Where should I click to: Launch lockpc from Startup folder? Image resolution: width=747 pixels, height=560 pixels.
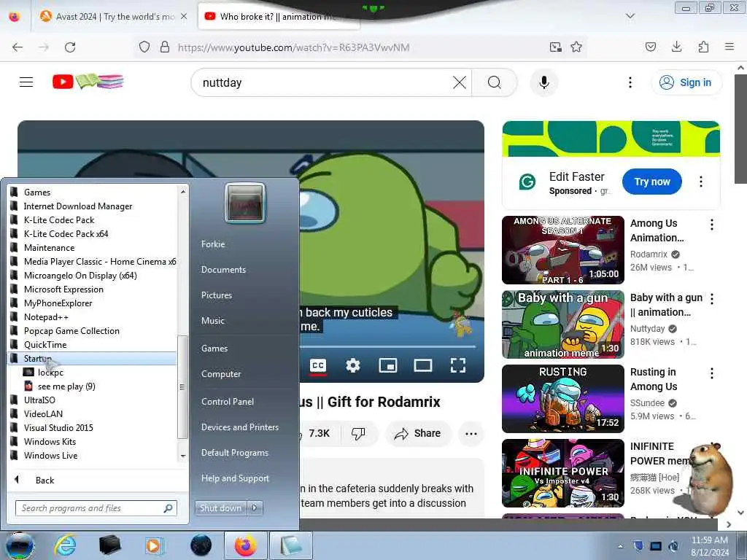pyautogui.click(x=50, y=373)
